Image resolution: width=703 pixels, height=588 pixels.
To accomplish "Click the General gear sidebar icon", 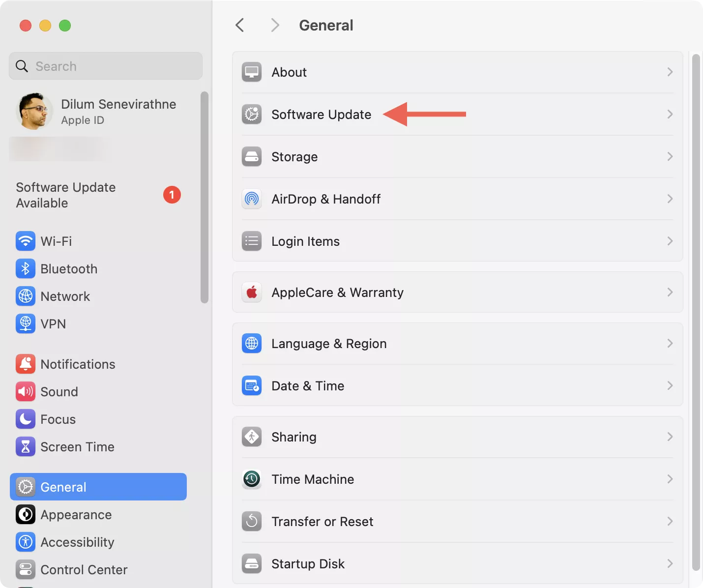I will click(26, 487).
